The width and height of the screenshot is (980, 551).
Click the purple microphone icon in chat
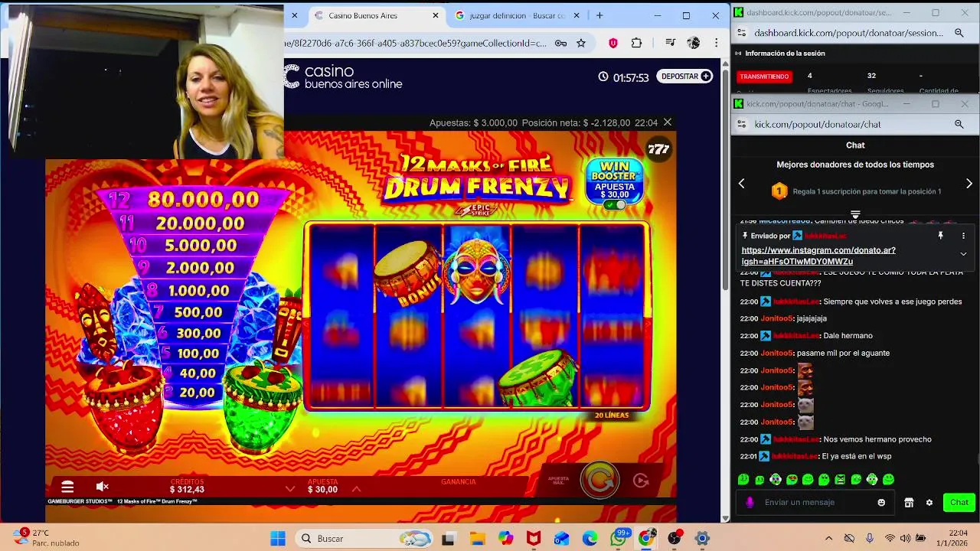pyautogui.click(x=750, y=502)
